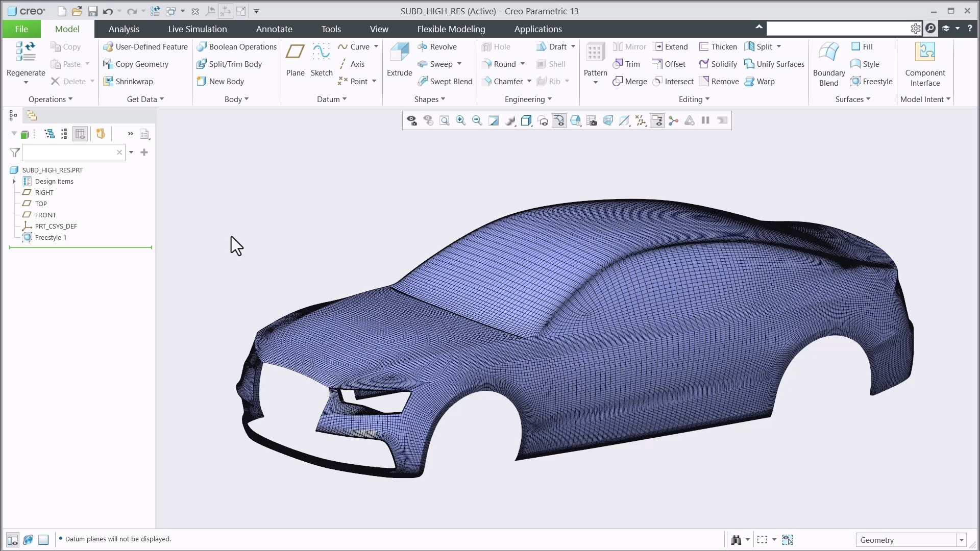980x551 pixels.
Task: Expand the Operations group dropdown
Action: tap(51, 99)
